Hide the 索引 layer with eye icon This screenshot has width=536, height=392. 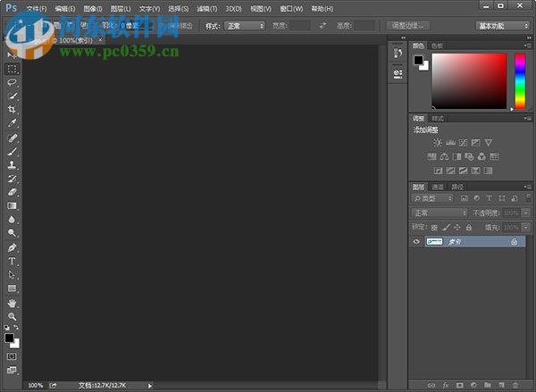[416, 242]
